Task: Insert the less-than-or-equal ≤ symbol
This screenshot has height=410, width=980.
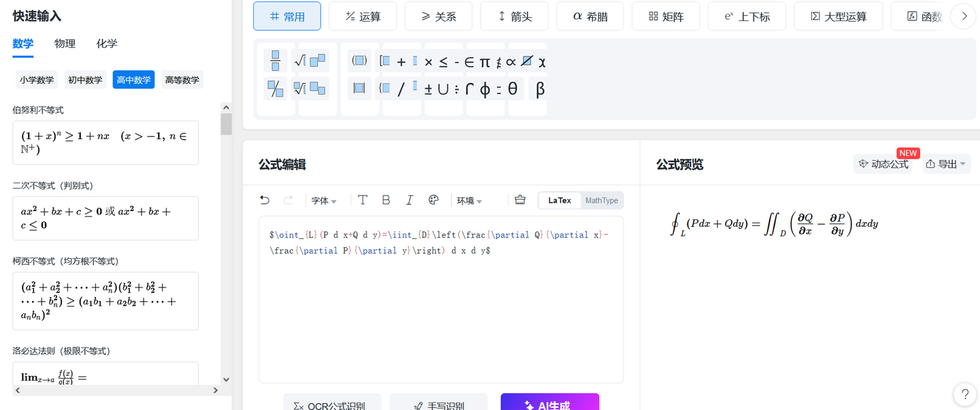Action: pos(443,62)
